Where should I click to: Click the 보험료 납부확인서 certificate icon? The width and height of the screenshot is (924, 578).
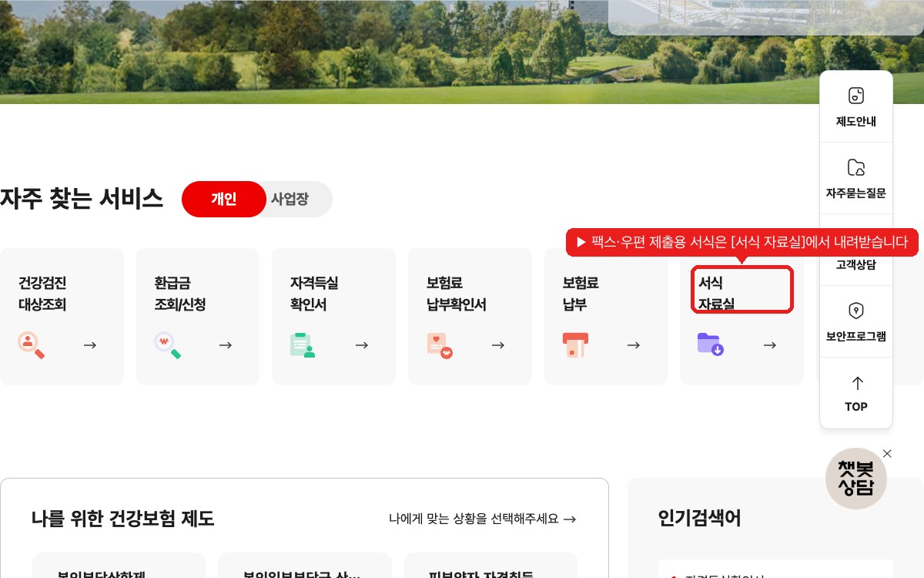(439, 345)
